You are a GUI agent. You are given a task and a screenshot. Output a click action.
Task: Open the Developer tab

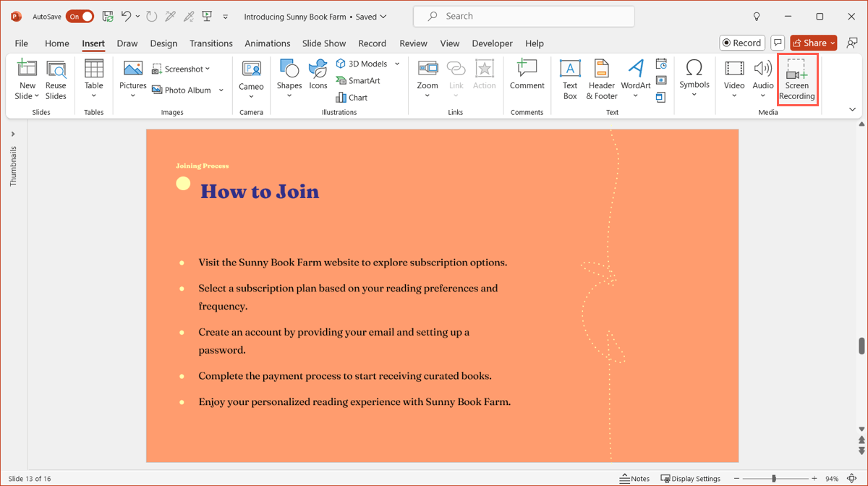tap(492, 43)
